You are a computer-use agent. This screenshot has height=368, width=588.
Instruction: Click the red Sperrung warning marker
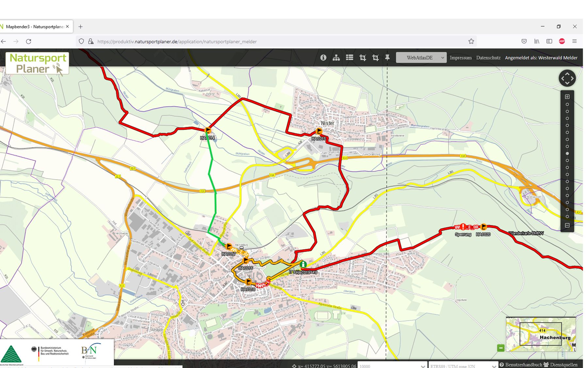(x=463, y=226)
